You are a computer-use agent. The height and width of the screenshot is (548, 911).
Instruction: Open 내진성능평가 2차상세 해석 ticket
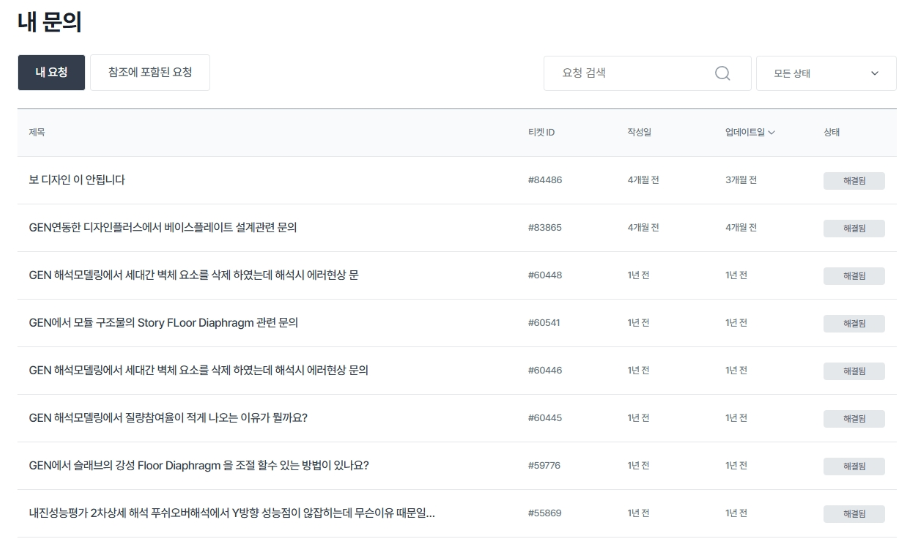[x=232, y=514]
